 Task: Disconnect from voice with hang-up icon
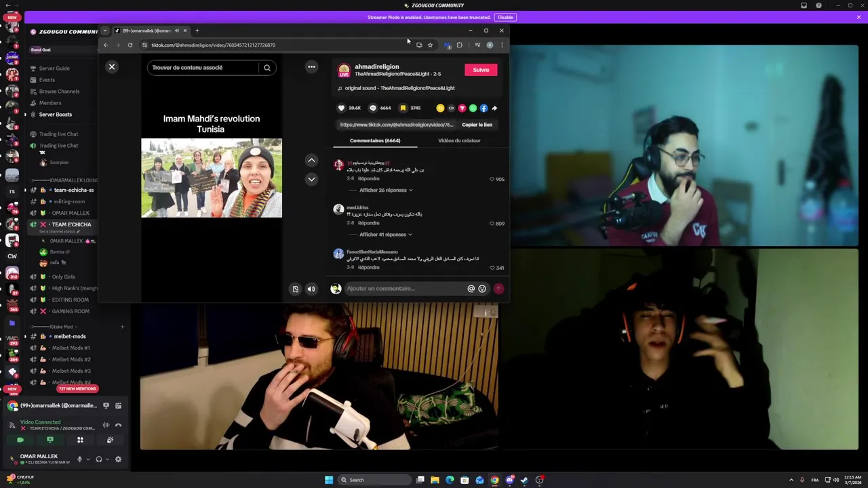118,425
